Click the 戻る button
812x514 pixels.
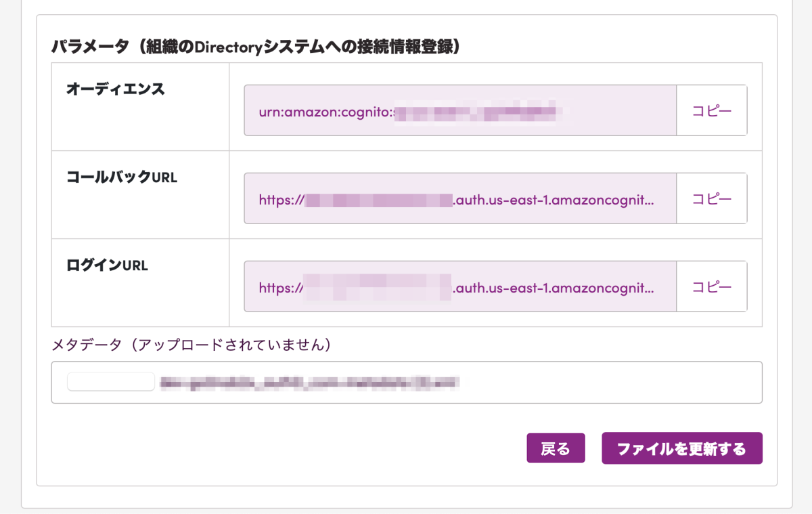(555, 448)
